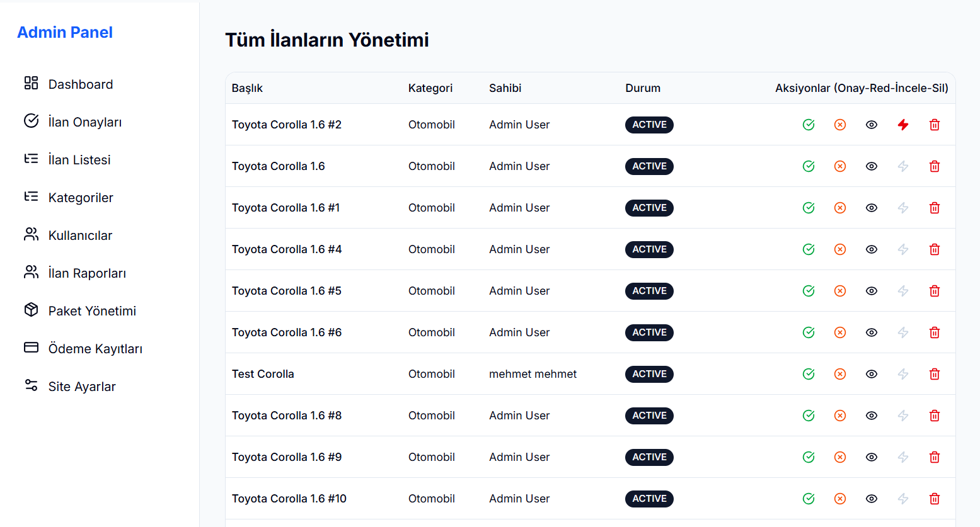980x527 pixels.
Task: View the Toyota Corolla 1.6 #2 listing via eye icon
Action: tap(872, 125)
